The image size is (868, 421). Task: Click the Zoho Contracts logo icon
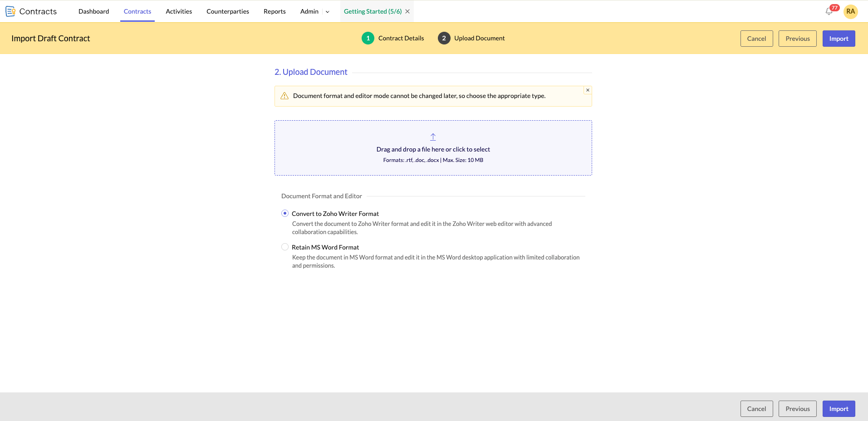click(x=10, y=11)
